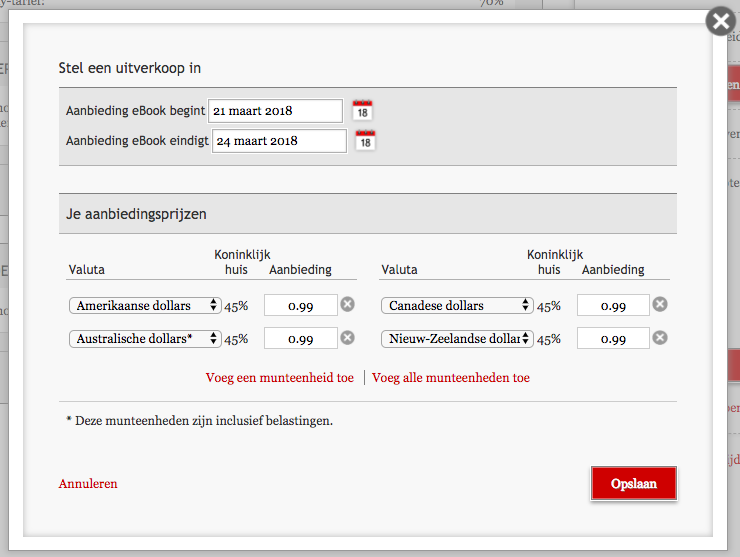
Task: Cancel with the Annuleren link
Action: pyautogui.click(x=88, y=484)
